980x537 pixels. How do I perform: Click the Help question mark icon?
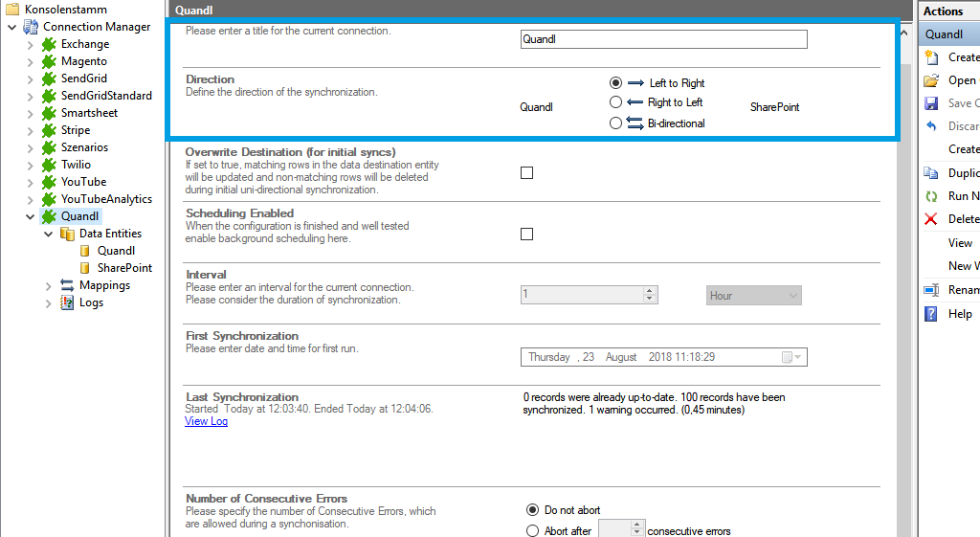tap(931, 314)
